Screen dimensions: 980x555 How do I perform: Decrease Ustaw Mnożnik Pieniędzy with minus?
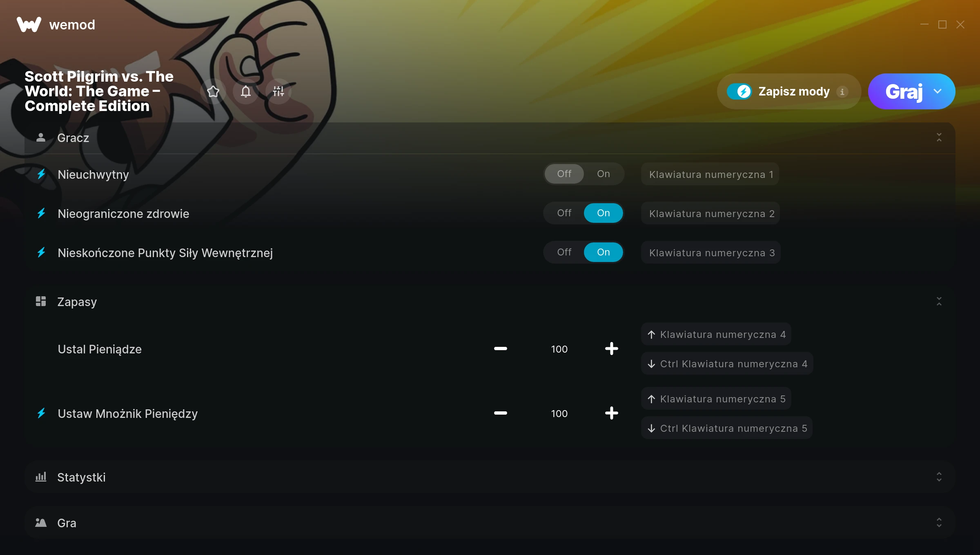pos(501,413)
